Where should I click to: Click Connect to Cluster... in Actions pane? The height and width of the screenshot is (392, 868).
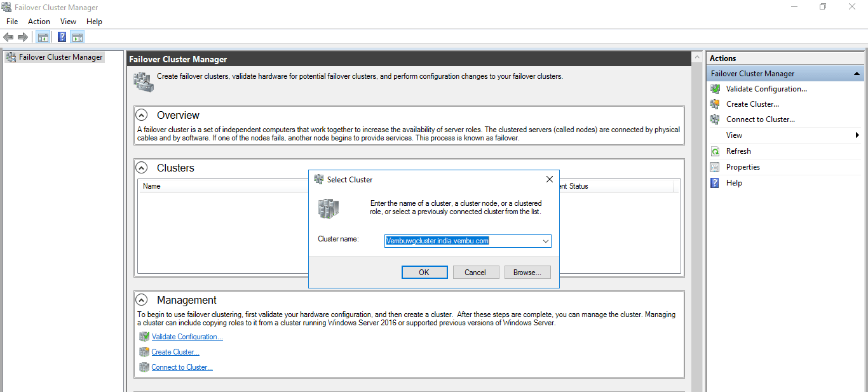tap(761, 119)
